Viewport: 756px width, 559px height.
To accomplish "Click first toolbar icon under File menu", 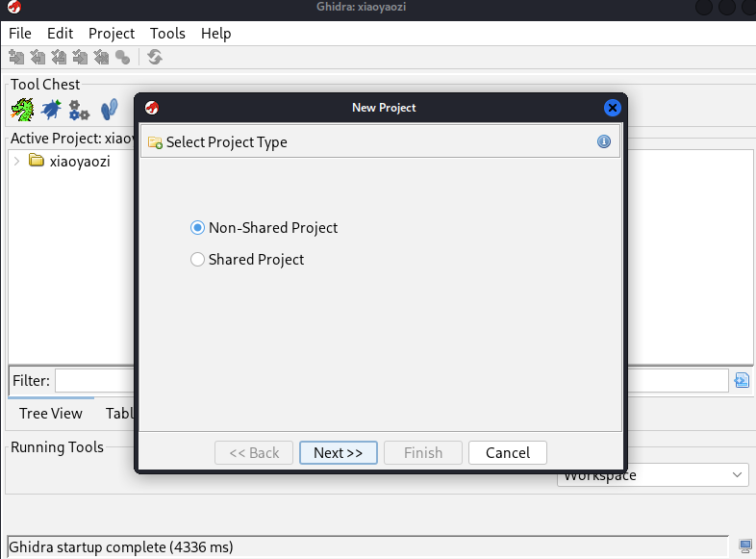I will pos(16,58).
